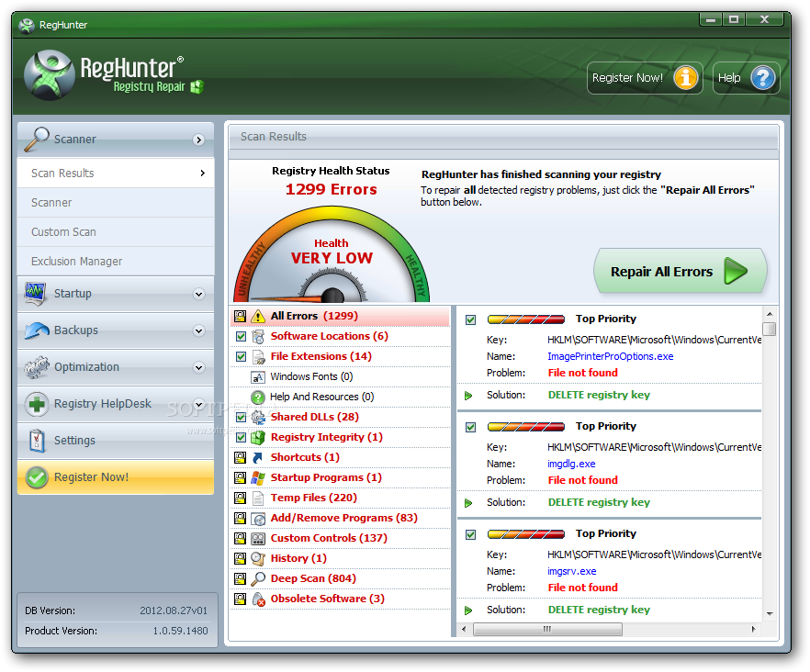Select the All Errors (1299) category
This screenshot has height=672, width=810.
(340, 316)
